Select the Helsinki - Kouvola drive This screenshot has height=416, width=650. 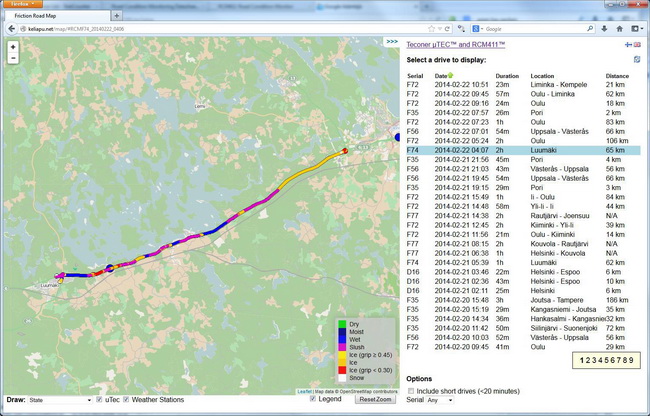coord(523,253)
